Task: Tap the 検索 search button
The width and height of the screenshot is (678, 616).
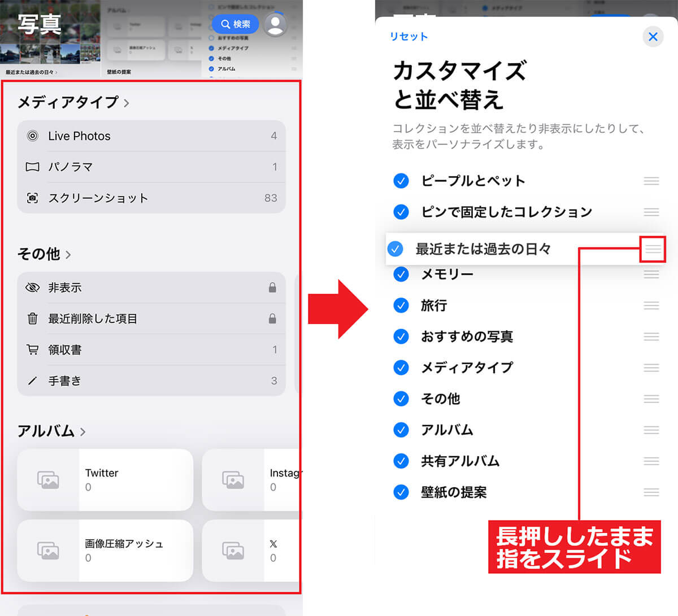Action: tap(235, 24)
